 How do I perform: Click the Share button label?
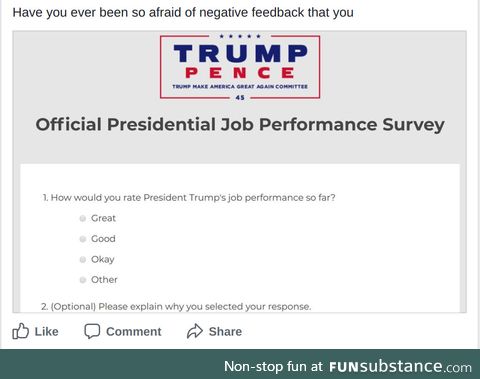225,332
